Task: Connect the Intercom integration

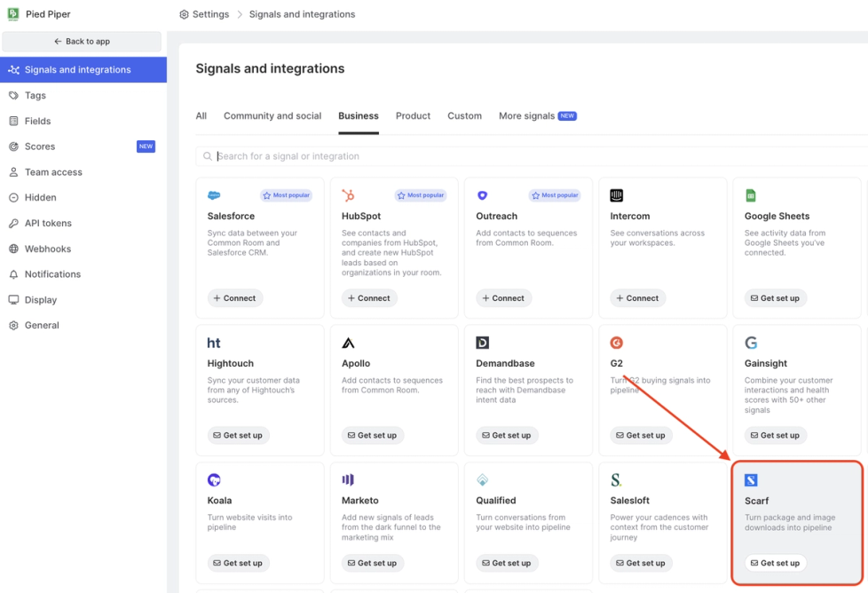Action: tap(638, 298)
